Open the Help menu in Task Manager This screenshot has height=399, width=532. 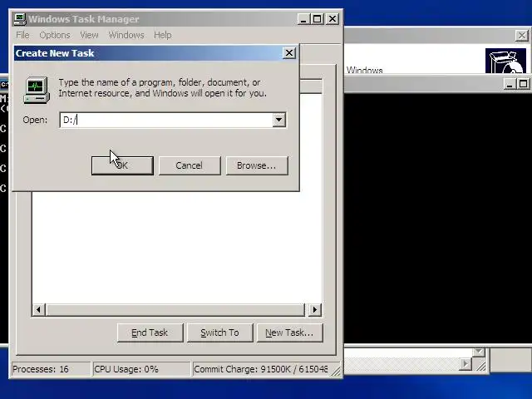coord(163,35)
